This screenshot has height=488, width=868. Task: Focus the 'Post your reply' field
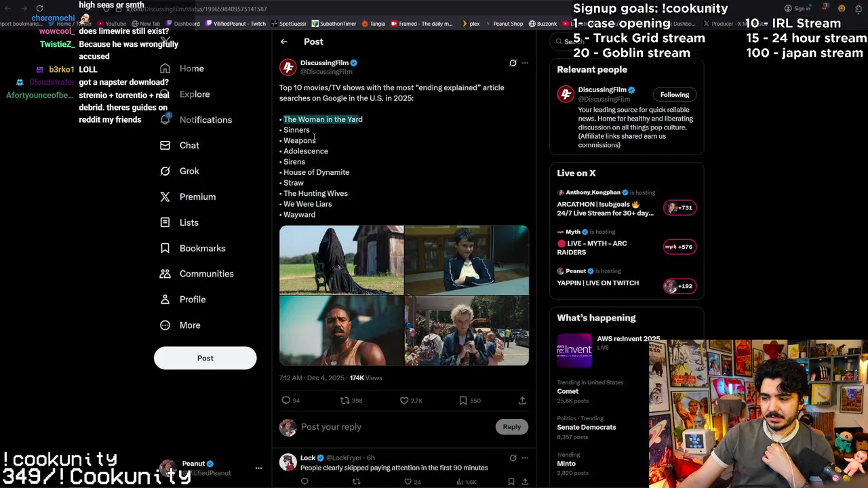(396, 427)
